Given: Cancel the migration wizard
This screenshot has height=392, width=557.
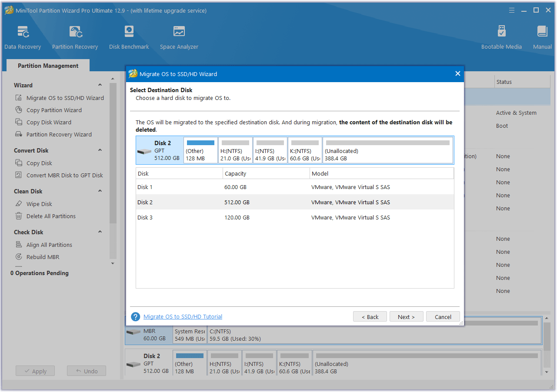Looking at the screenshot, I should [x=443, y=317].
